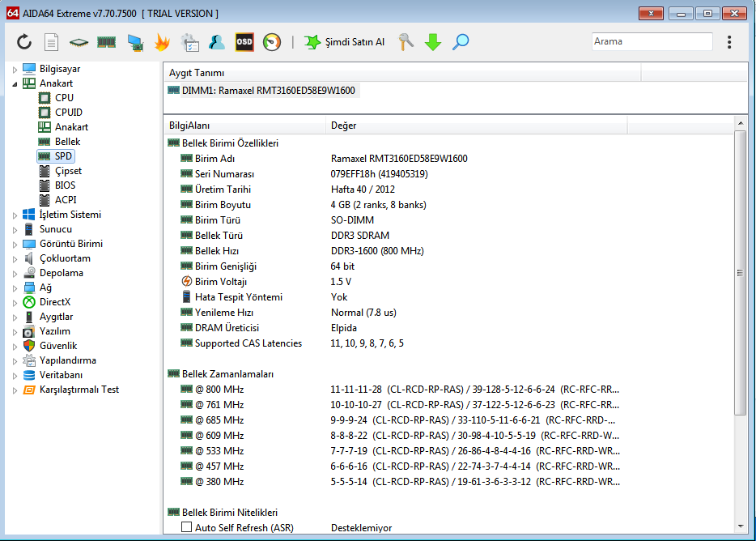
Task: Click the Değer column header
Action: pos(343,126)
